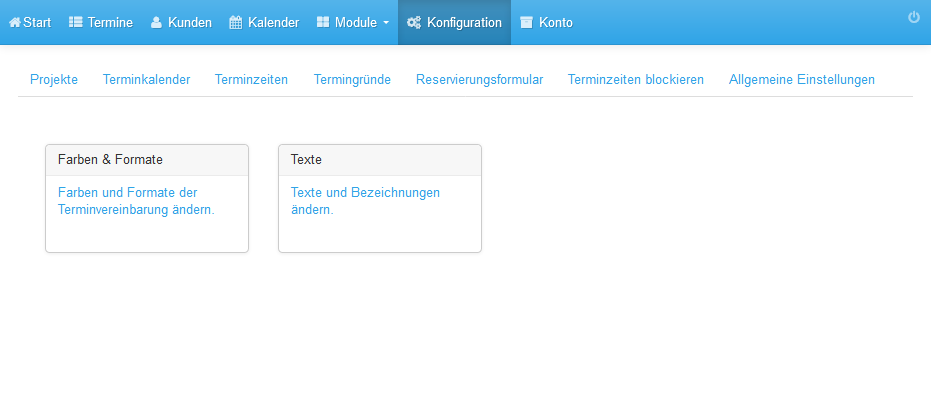The height and width of the screenshot is (412, 931).
Task: Open the Start menu item
Action: pyautogui.click(x=30, y=23)
